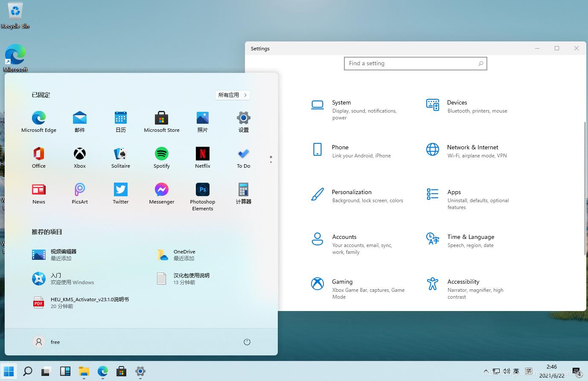Click the Settings window scrollbar

coord(585,189)
